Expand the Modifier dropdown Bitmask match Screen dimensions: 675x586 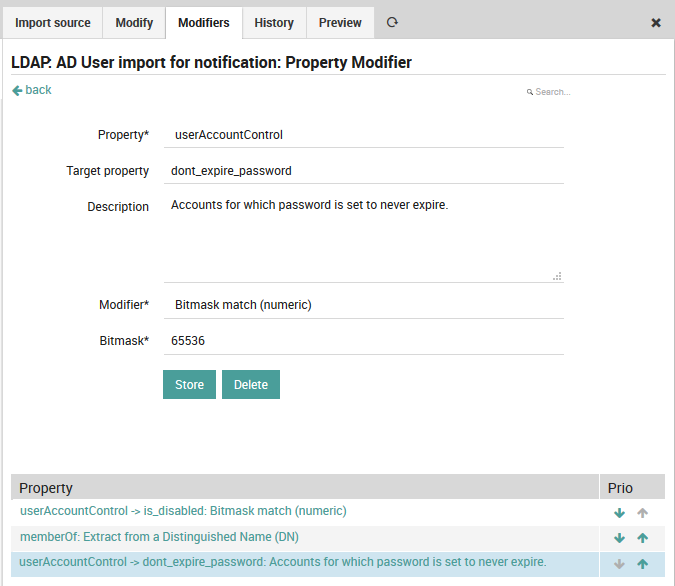tap(363, 305)
